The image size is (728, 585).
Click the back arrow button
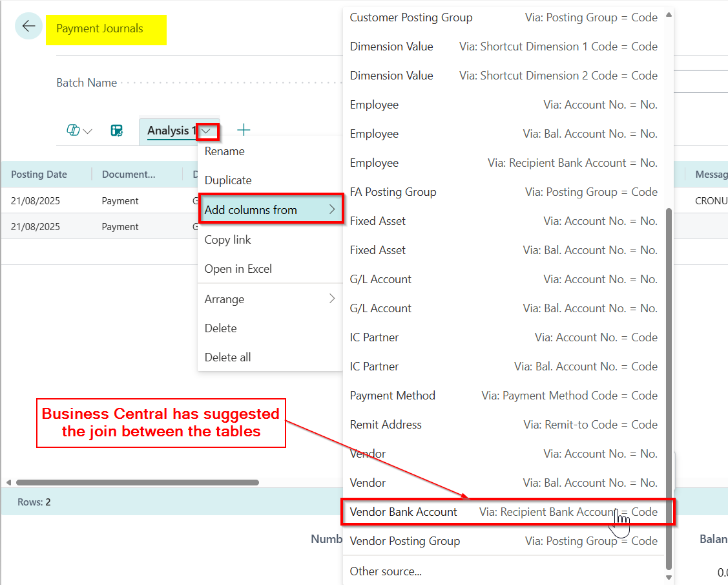point(28,27)
